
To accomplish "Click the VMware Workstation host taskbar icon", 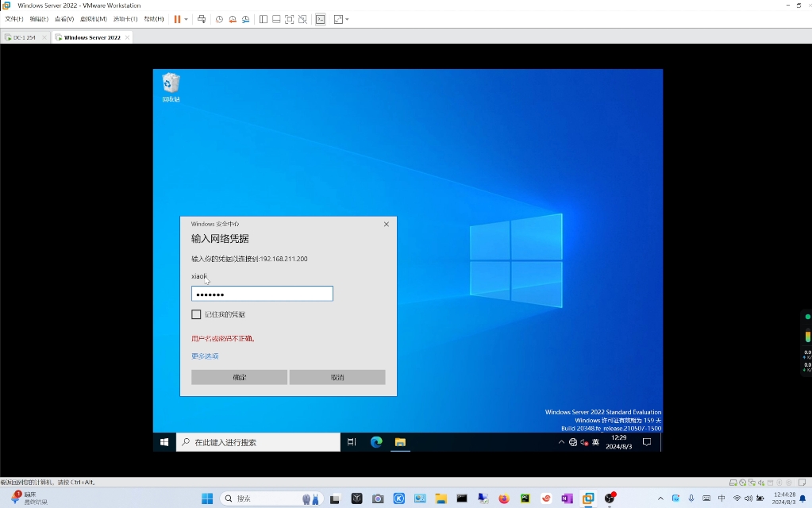I will (x=588, y=498).
